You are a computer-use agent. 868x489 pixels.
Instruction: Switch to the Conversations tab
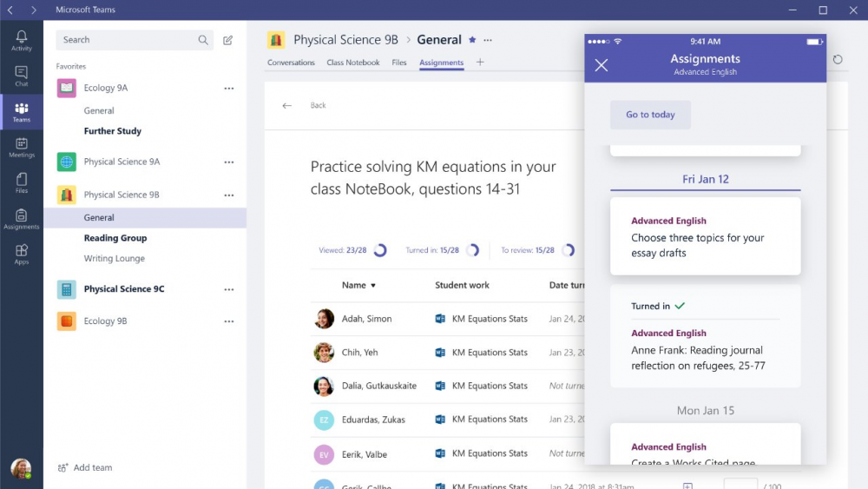291,63
